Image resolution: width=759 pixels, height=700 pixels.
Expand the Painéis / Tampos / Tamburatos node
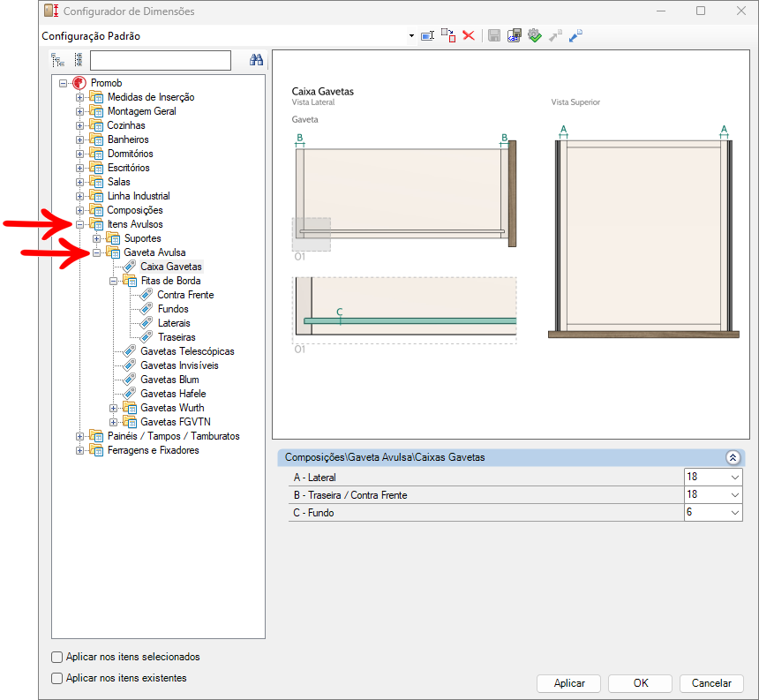click(x=79, y=437)
